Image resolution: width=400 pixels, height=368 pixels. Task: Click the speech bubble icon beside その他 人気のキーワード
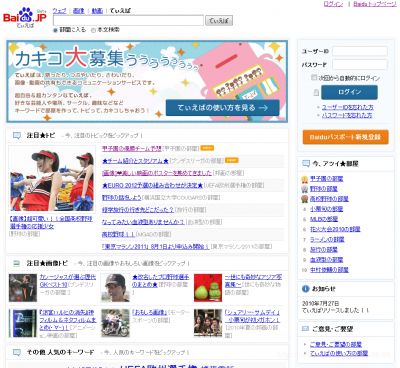[16, 352]
